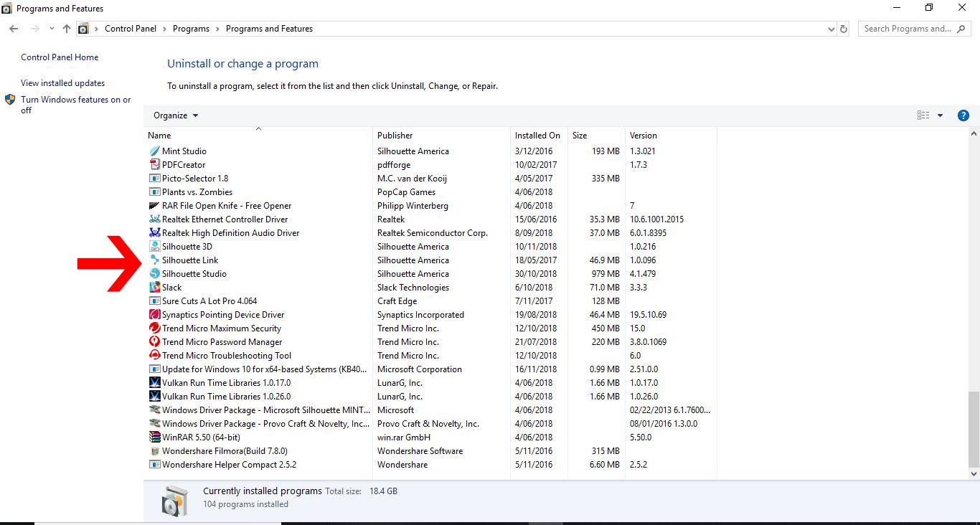Image resolution: width=980 pixels, height=525 pixels.
Task: Click the Picto-Selector 1.8 icon
Action: click(154, 179)
